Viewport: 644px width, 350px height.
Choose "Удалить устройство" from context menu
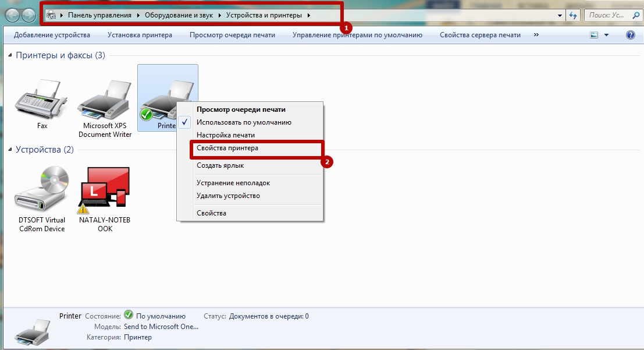pos(228,196)
